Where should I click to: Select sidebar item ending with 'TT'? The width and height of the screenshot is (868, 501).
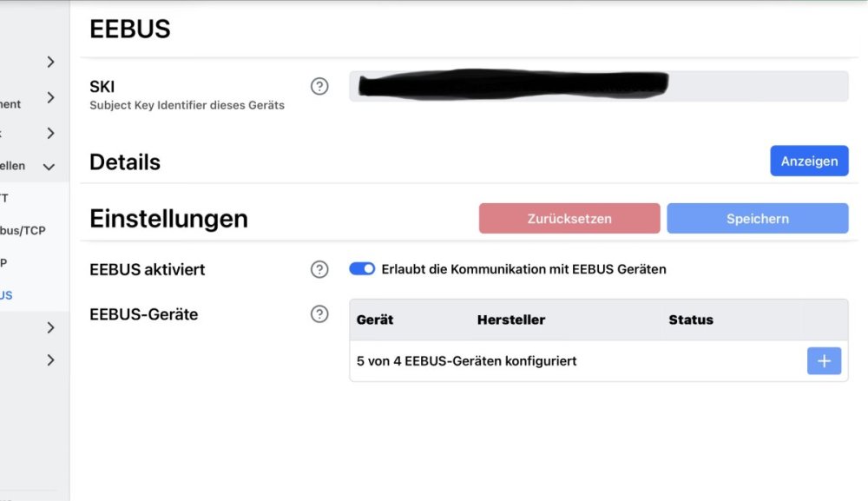(4, 198)
